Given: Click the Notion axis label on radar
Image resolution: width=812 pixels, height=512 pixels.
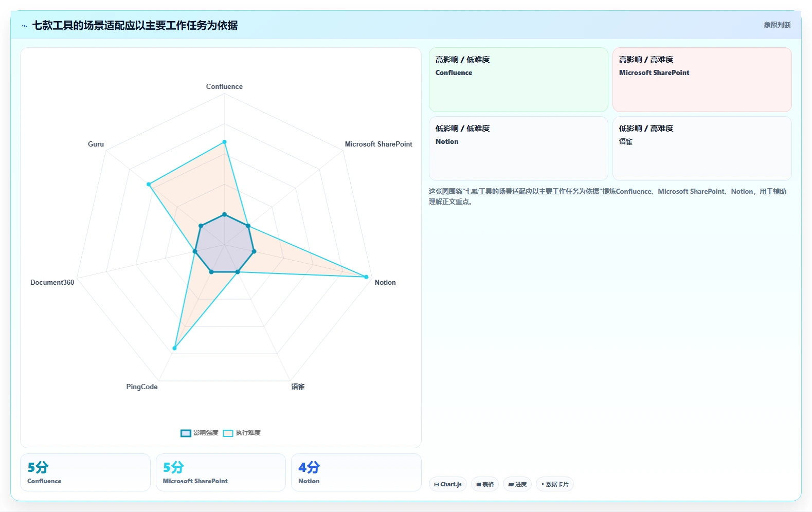Looking at the screenshot, I should click(x=385, y=282).
